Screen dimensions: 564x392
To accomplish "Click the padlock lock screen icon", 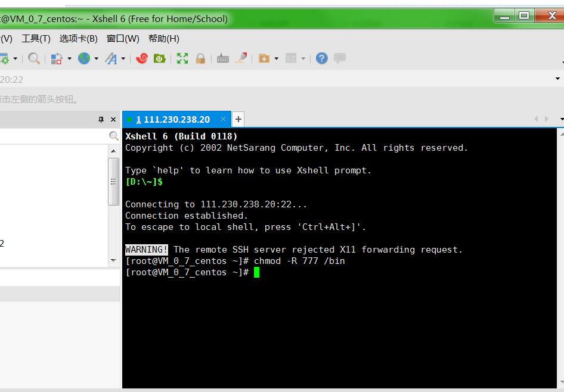I will pyautogui.click(x=200, y=58).
